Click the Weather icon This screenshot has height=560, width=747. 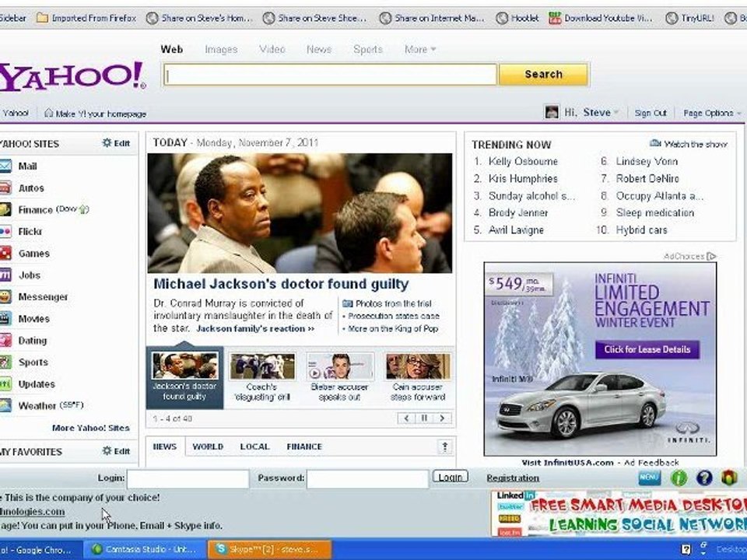tap(5, 406)
